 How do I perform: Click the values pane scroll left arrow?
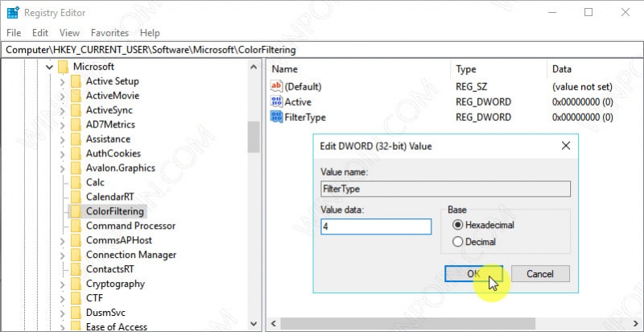pyautogui.click(x=274, y=323)
